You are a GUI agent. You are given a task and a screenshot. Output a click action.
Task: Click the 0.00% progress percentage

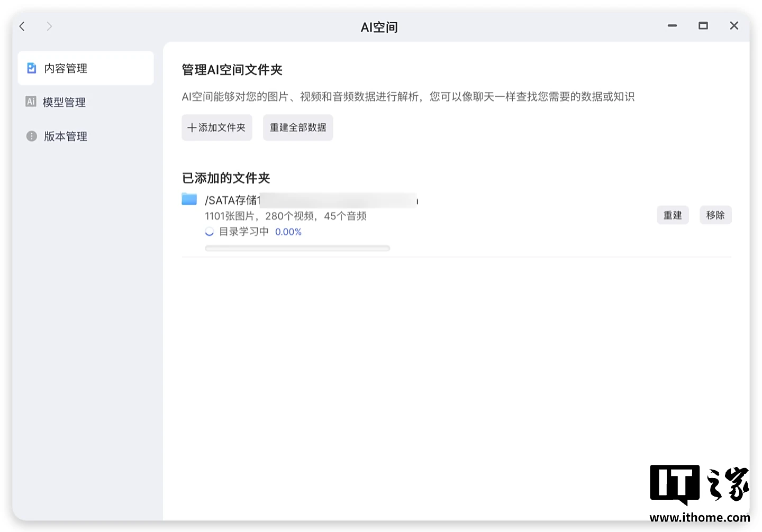pyautogui.click(x=288, y=232)
